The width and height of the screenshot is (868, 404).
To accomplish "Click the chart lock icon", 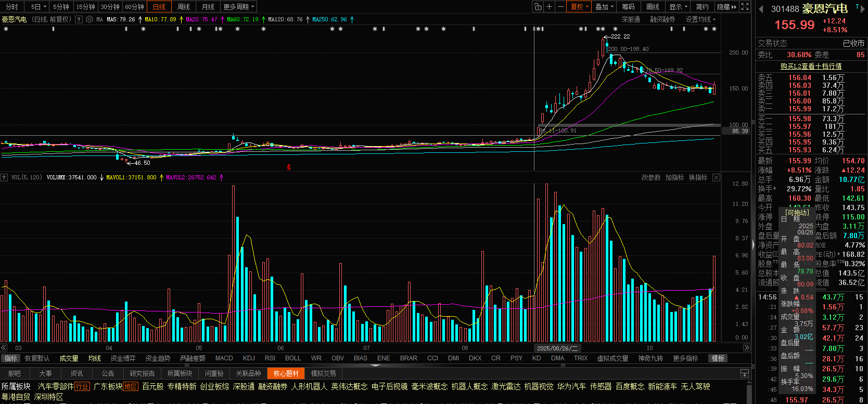I will [x=538, y=7].
